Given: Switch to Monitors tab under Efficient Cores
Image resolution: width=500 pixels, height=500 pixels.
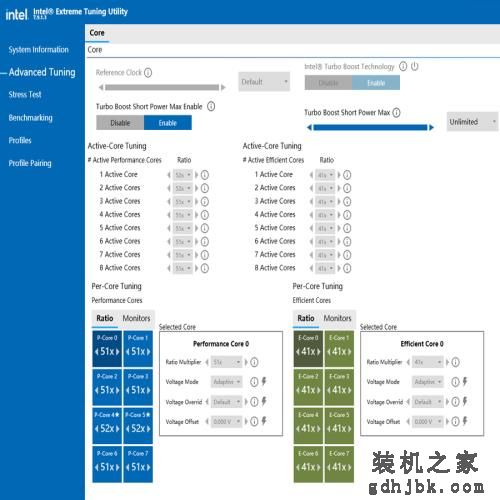Looking at the screenshot, I should point(337,318).
